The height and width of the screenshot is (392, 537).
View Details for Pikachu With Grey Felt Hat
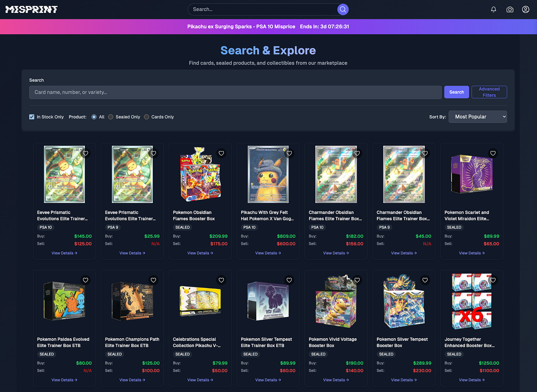click(x=268, y=253)
